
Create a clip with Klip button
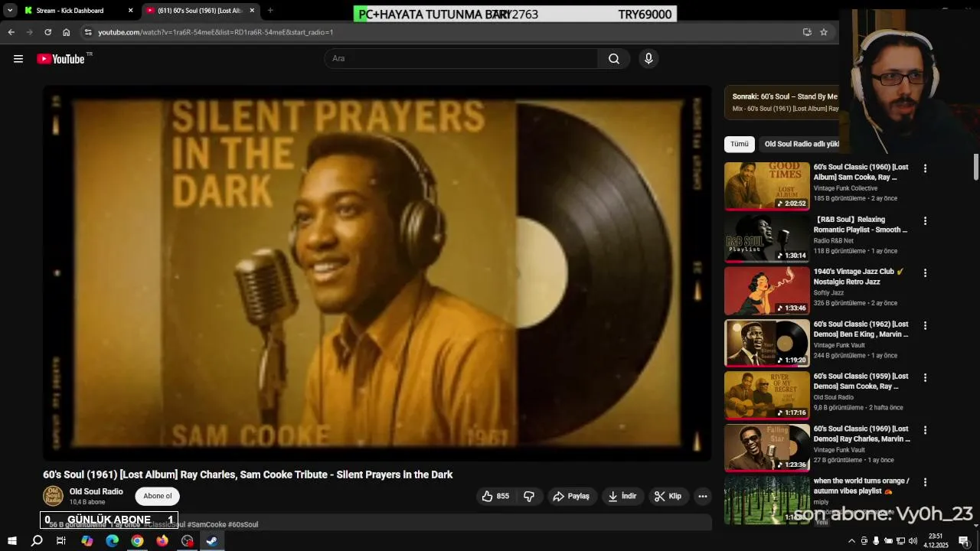click(668, 497)
